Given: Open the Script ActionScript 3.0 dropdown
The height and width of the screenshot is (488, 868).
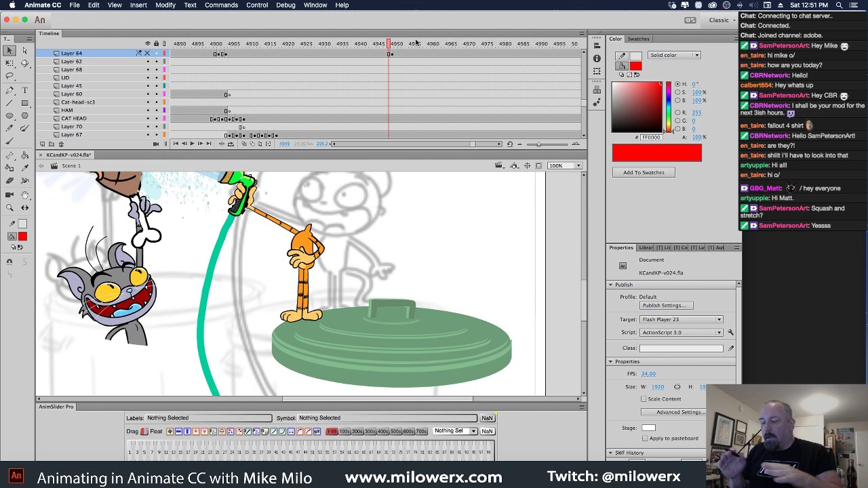Looking at the screenshot, I should [x=680, y=332].
